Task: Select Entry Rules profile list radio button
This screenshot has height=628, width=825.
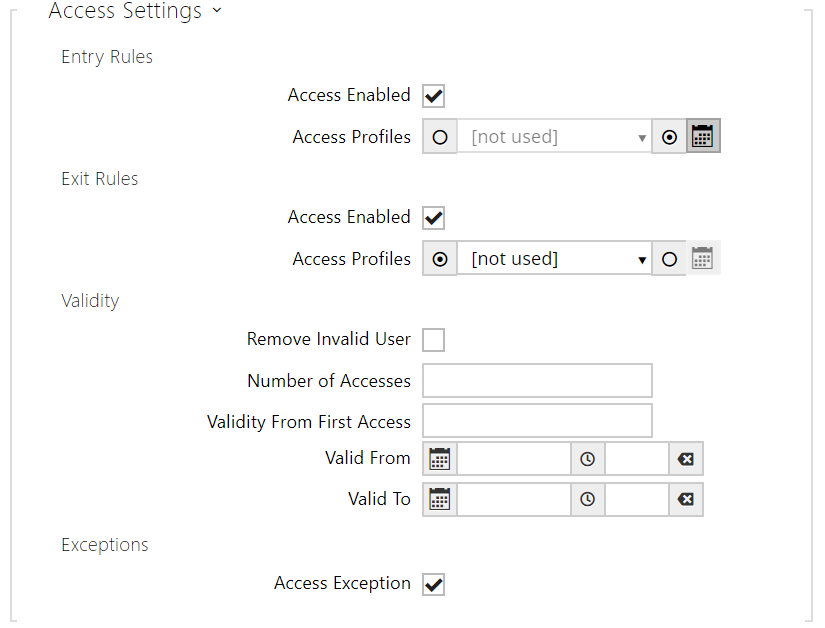Action: point(440,137)
